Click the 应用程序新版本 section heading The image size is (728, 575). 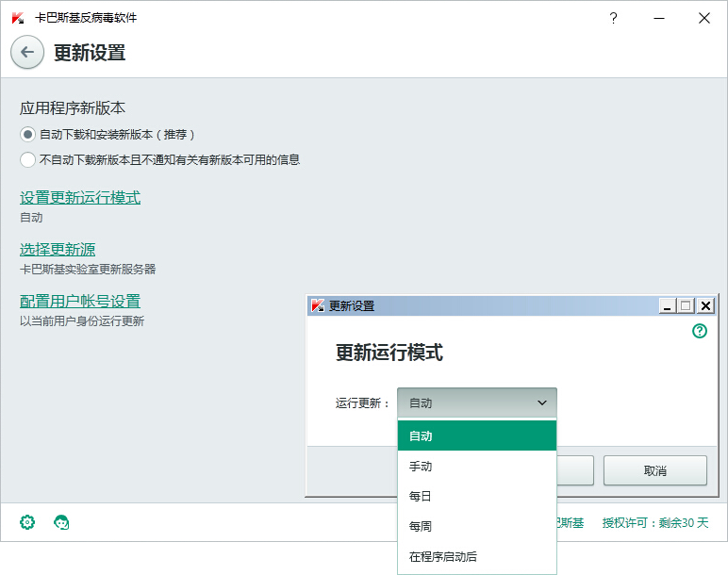pos(73,108)
